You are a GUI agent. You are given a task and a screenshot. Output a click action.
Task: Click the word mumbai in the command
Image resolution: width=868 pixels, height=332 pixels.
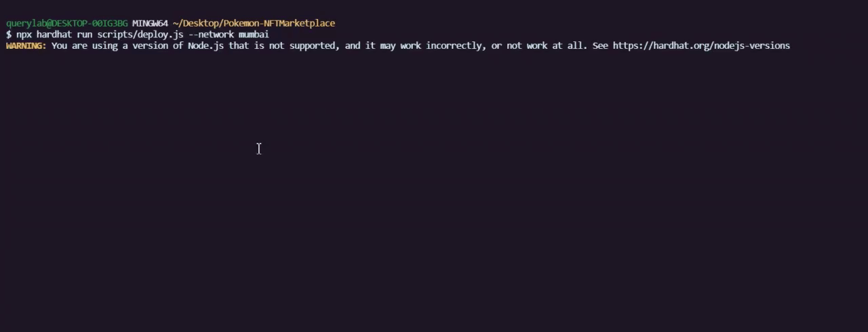point(254,34)
